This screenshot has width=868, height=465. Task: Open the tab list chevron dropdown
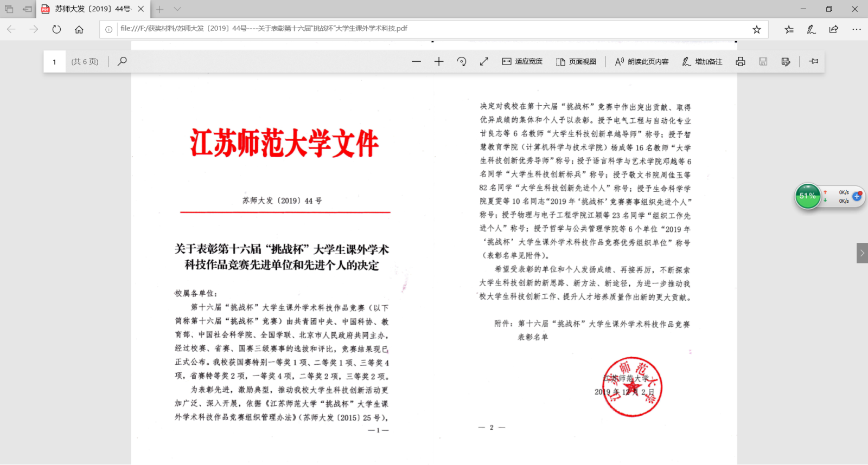pos(177,9)
